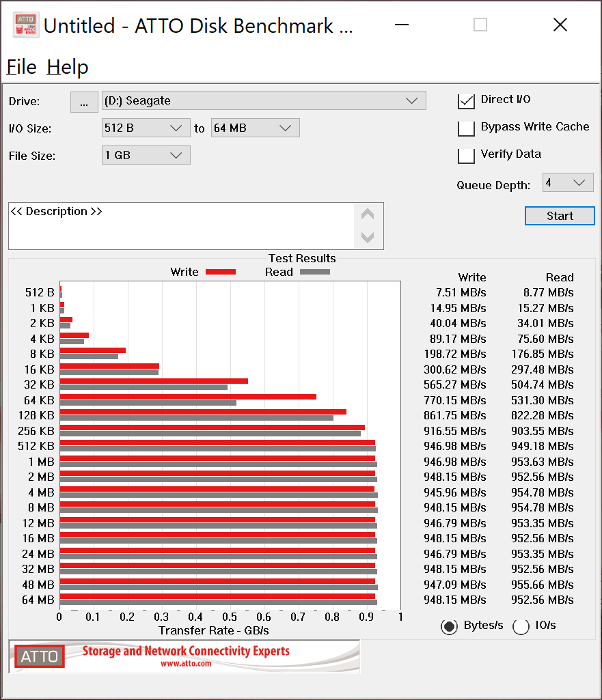Select the Bytes/s radio button
The height and width of the screenshot is (700, 602).
[x=449, y=627]
